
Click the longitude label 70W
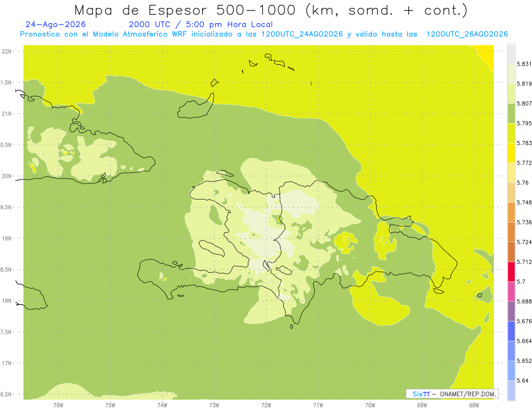tap(370, 405)
